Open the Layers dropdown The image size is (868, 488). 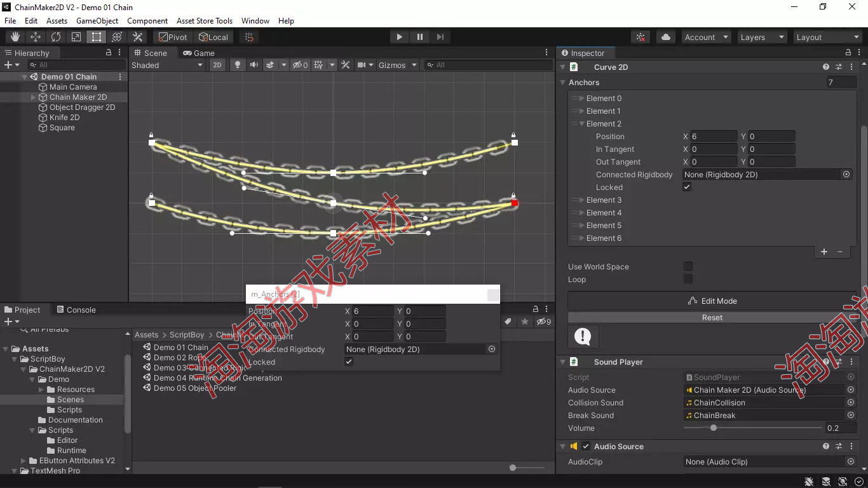(761, 37)
